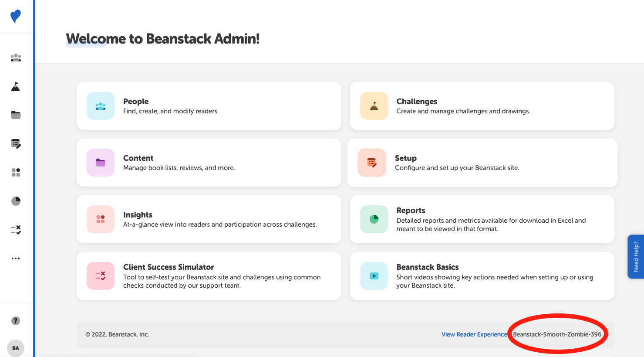This screenshot has height=357, width=644.
Task: Click 'Configure and set up your Beanstack site.' text
Action: pyautogui.click(x=457, y=168)
